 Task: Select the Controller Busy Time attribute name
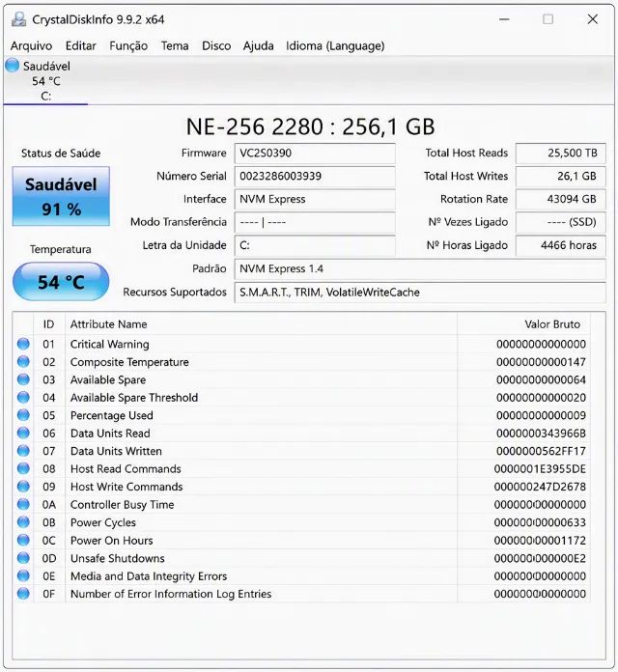click(122, 505)
